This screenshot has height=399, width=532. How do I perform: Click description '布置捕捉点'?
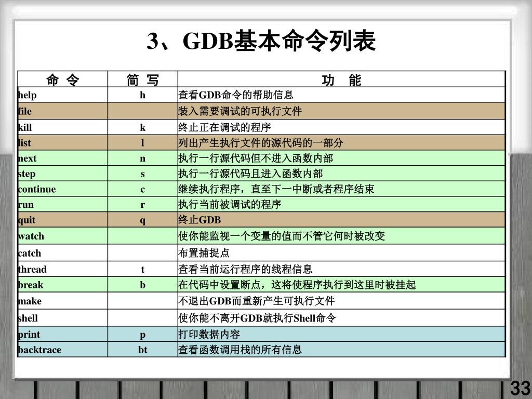coord(204,253)
